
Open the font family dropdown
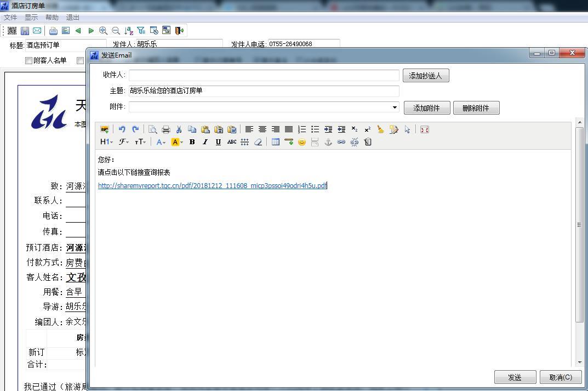[124, 142]
